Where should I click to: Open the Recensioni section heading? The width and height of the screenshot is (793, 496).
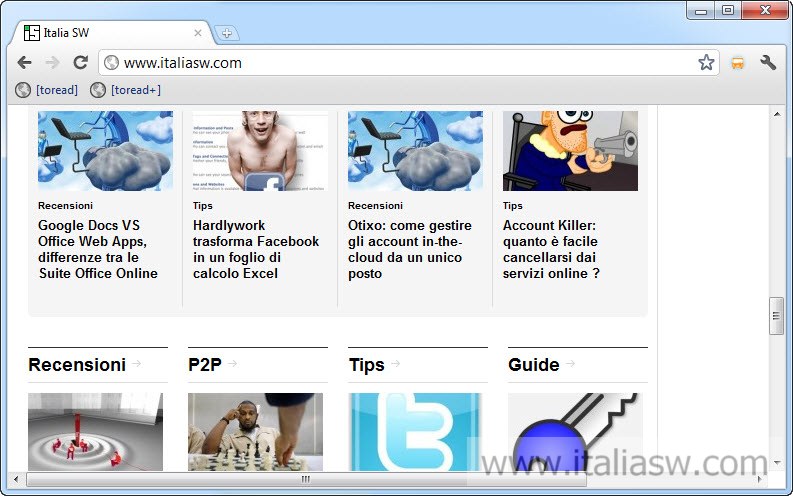click(77, 365)
